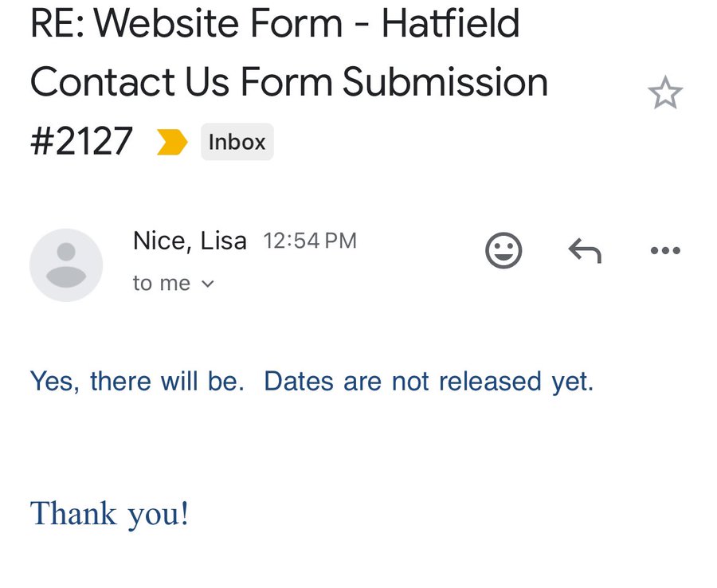Open the three-dot more options menu
The image size is (717, 588).
click(x=665, y=251)
